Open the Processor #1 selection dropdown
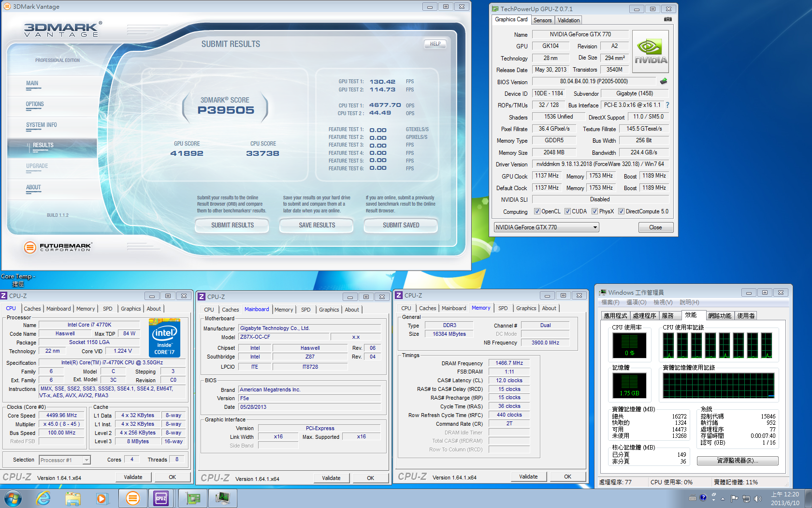Screen dimensions: 812x508 (x=65, y=460)
